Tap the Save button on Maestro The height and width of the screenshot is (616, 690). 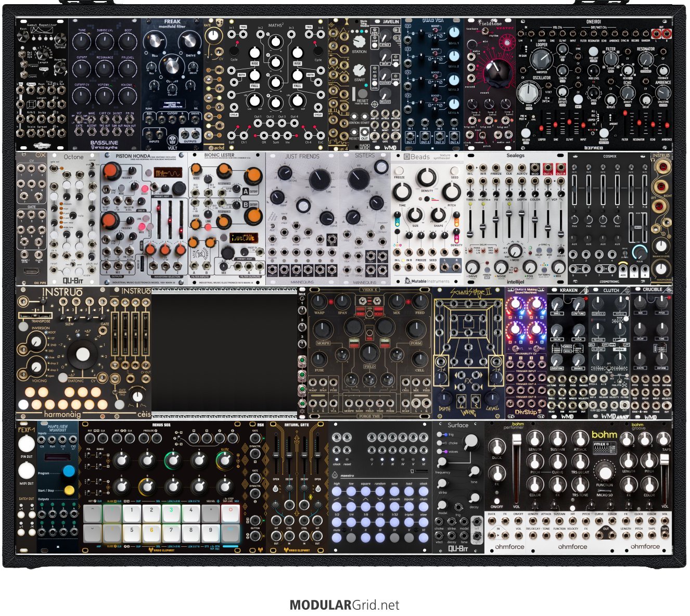(x=395, y=491)
